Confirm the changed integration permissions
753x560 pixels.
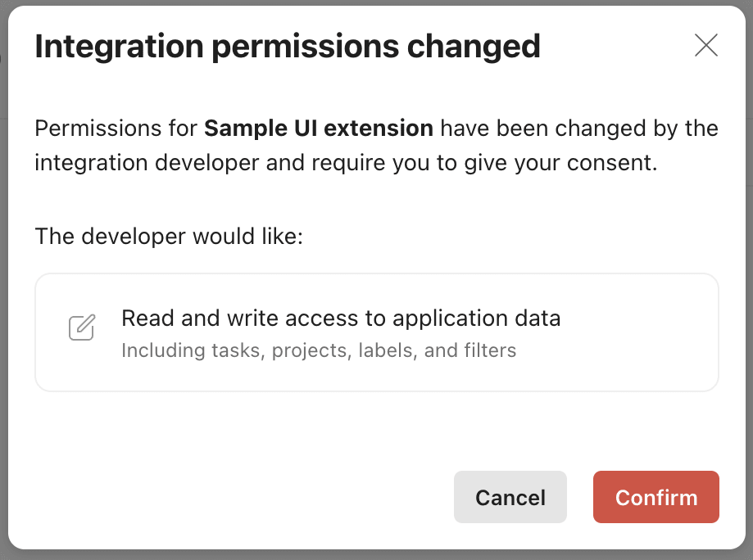(655, 497)
